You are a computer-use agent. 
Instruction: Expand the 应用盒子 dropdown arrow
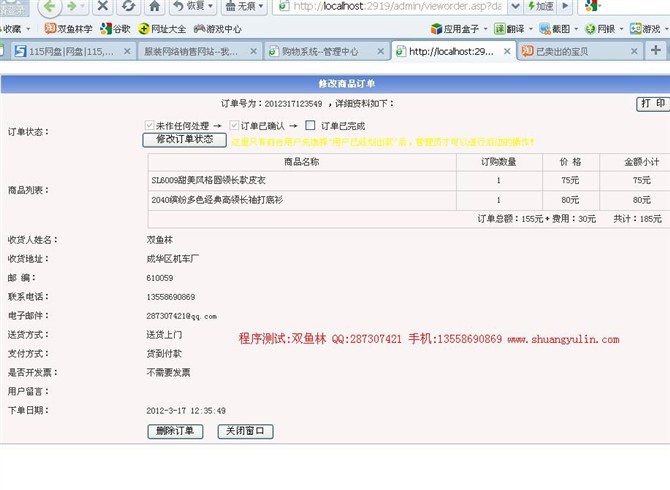485,29
